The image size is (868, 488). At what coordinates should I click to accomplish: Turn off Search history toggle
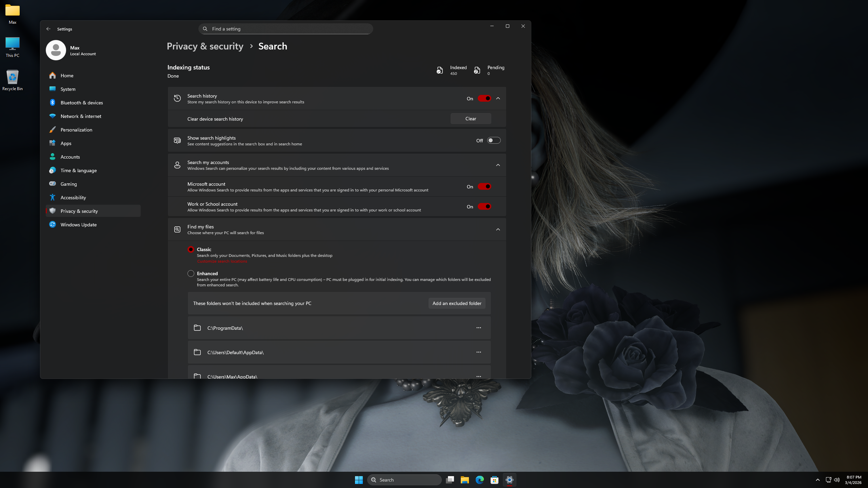(x=485, y=99)
